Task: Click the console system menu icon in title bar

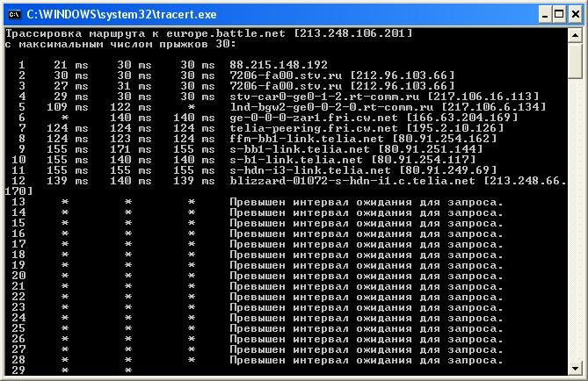Action: coord(12,13)
